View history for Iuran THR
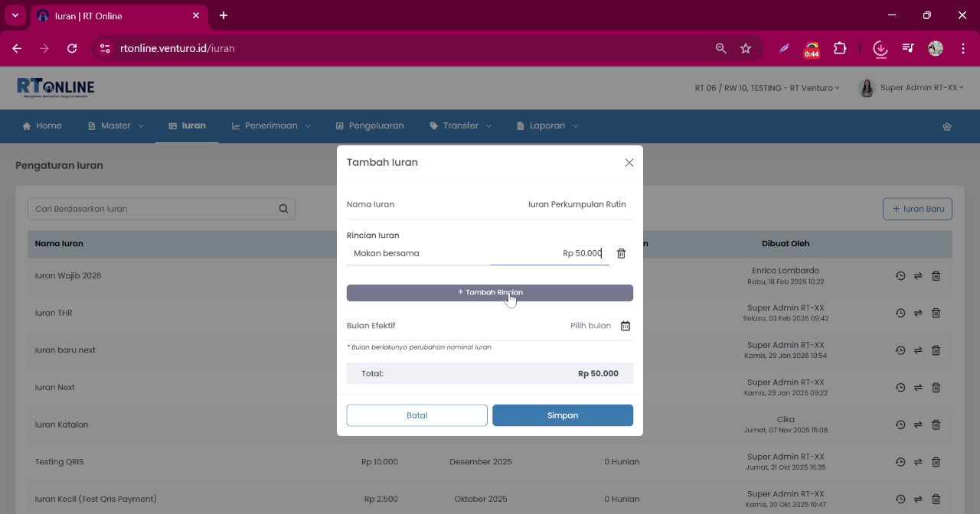 point(900,313)
